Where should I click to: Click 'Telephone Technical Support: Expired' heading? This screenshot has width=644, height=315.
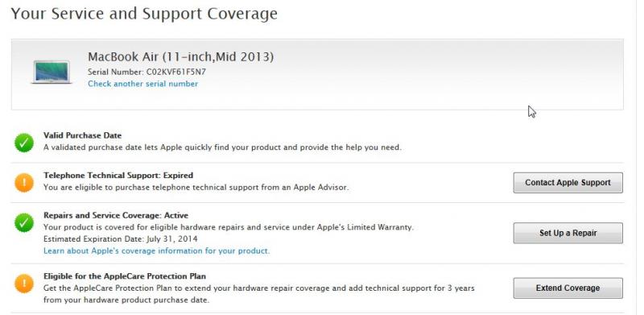tap(118, 176)
